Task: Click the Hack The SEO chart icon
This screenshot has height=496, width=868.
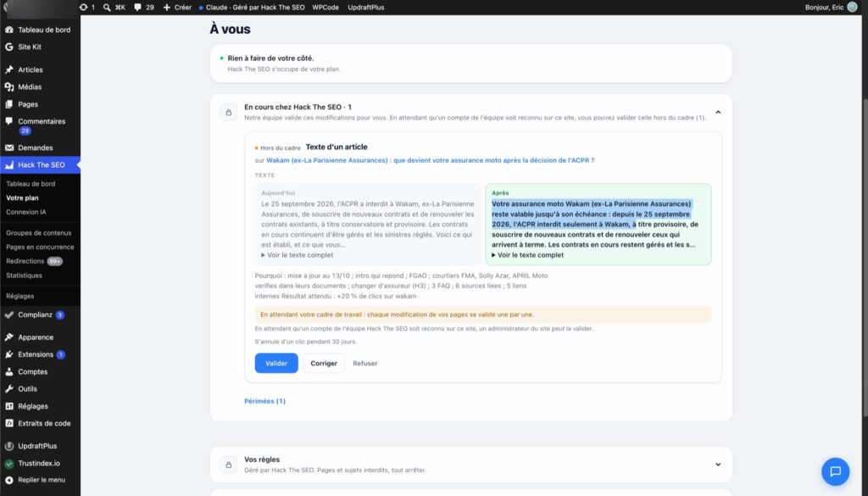Action: click(x=9, y=165)
